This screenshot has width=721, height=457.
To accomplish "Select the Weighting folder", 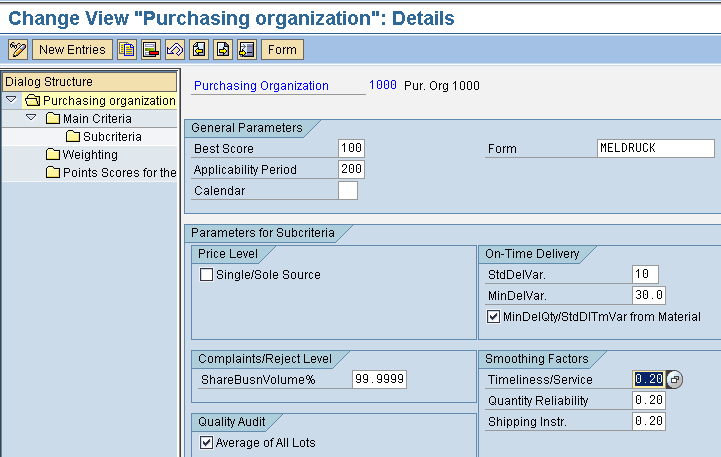I will 89,155.
